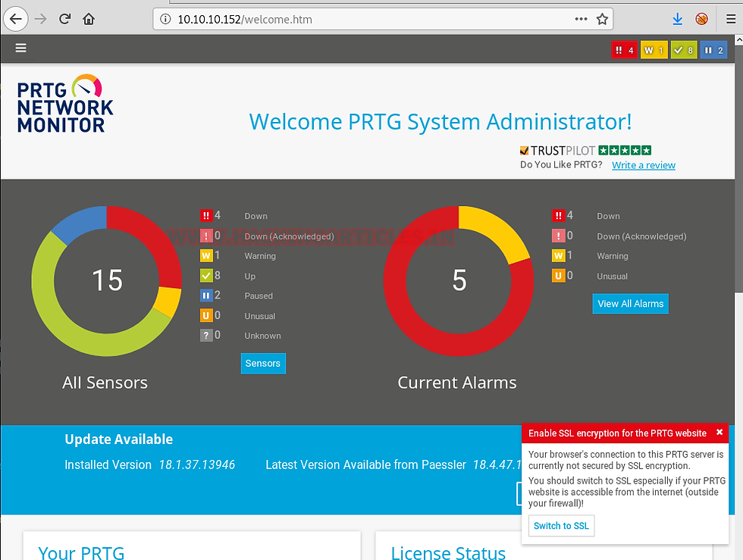Show site information for 10.10.10.152

point(165,20)
